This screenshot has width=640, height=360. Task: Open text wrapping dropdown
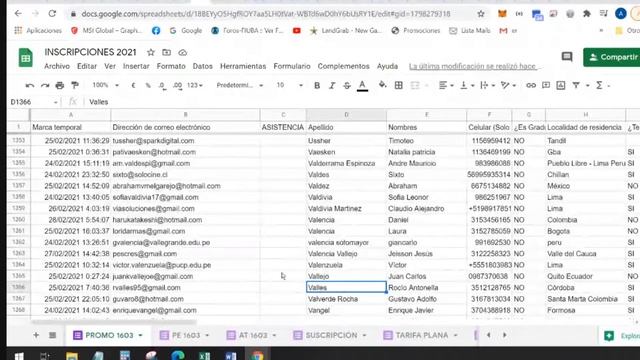click(x=487, y=85)
